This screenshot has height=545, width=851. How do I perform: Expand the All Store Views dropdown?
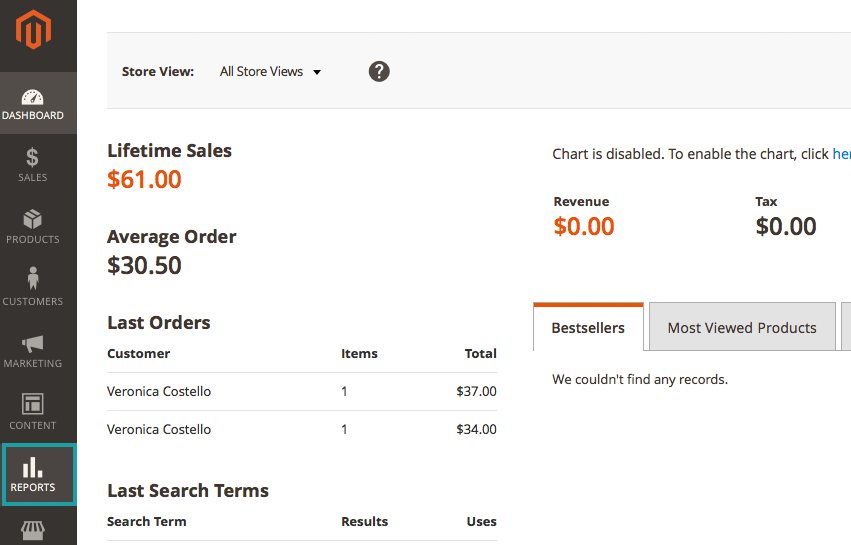coord(270,72)
